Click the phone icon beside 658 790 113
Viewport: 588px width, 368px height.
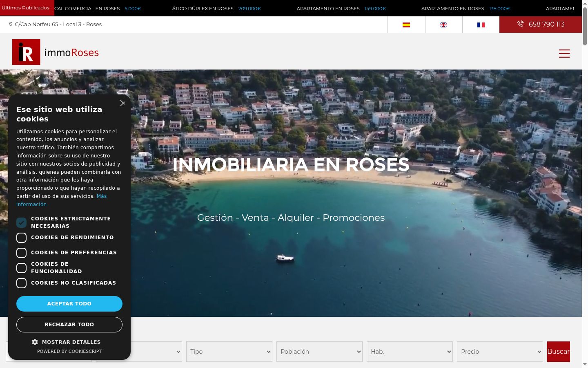pos(520,24)
